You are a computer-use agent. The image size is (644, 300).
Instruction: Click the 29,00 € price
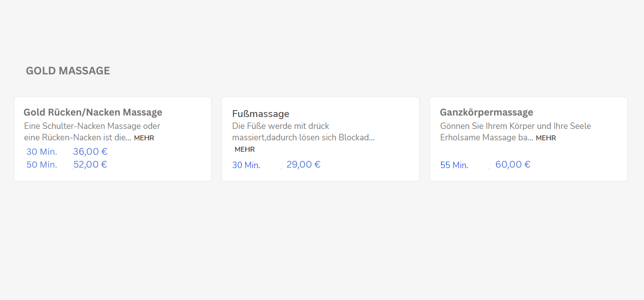coord(303,165)
